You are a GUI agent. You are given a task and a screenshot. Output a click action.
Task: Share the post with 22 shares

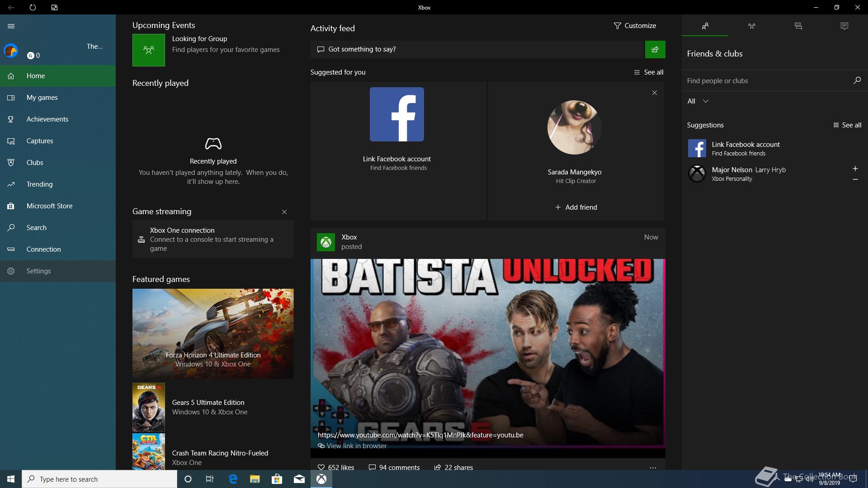click(453, 467)
